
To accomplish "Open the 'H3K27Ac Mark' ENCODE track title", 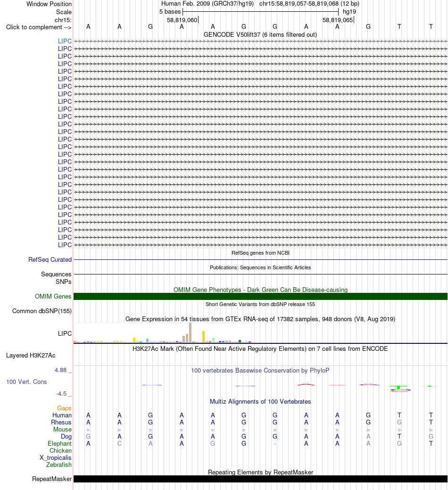I will (260, 349).
